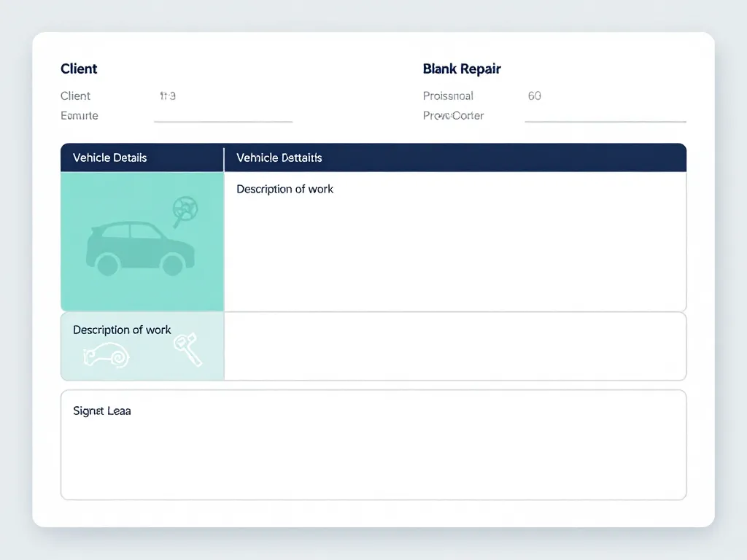
Task: Click the Description of work text in the main area
Action: 285,189
